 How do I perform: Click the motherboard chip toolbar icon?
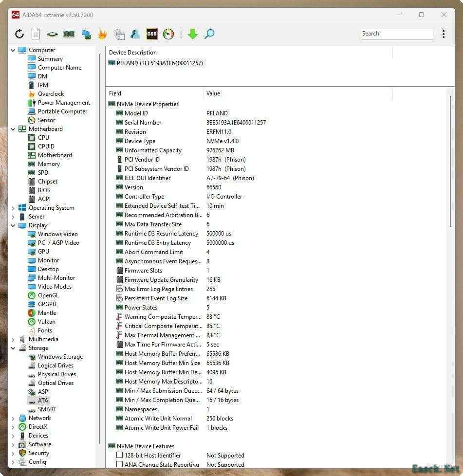(x=52, y=34)
